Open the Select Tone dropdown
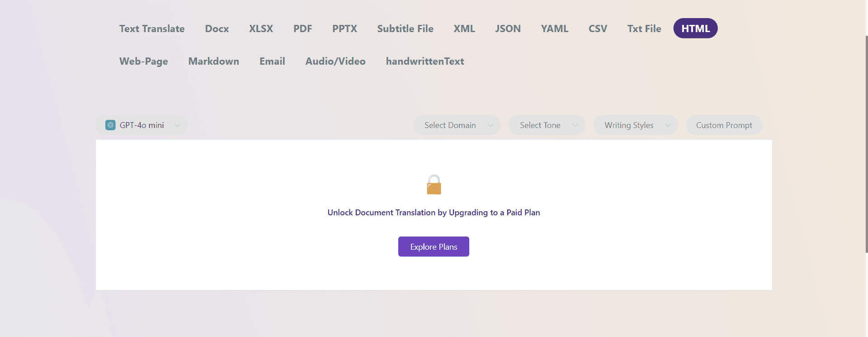The height and width of the screenshot is (337, 868). pos(547,125)
